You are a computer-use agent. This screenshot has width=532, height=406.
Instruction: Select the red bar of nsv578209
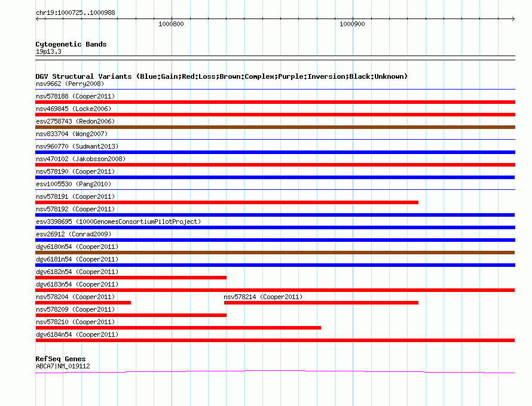131,315
